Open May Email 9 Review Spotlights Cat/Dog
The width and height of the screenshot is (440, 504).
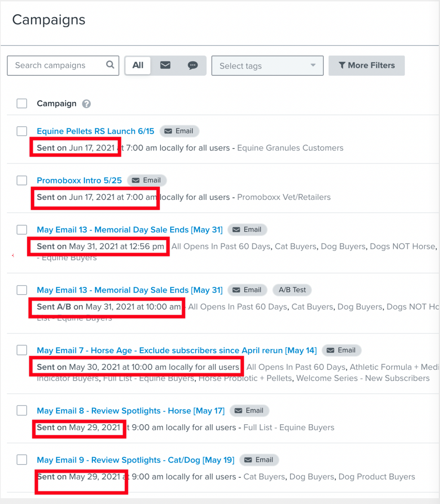click(136, 460)
